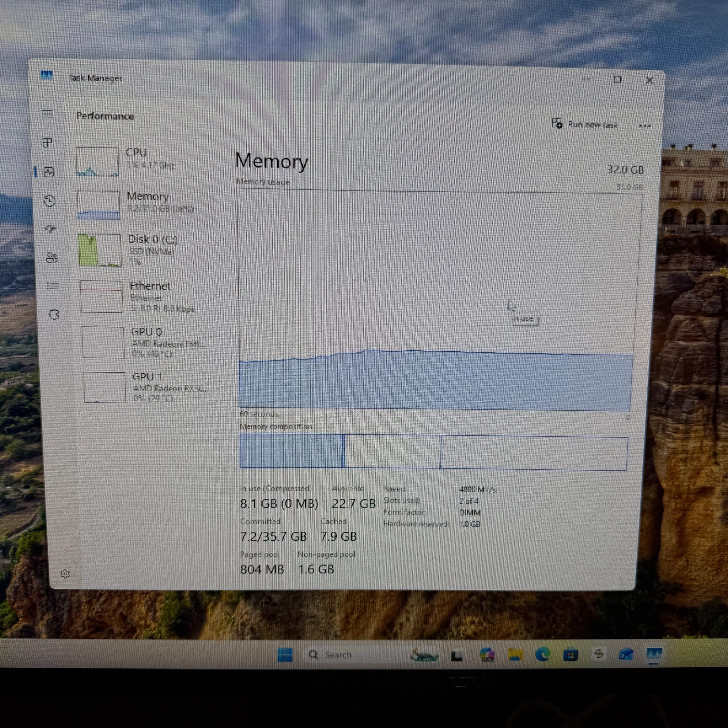Viewport: 728px width, 728px height.
Task: Open Task Manager settings gear
Action: coord(65,574)
